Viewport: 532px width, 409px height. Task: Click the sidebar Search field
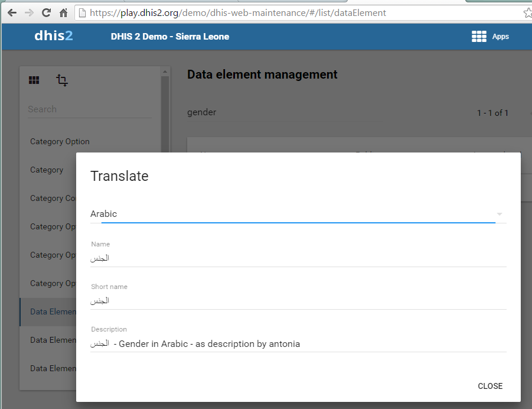pyautogui.click(x=89, y=109)
